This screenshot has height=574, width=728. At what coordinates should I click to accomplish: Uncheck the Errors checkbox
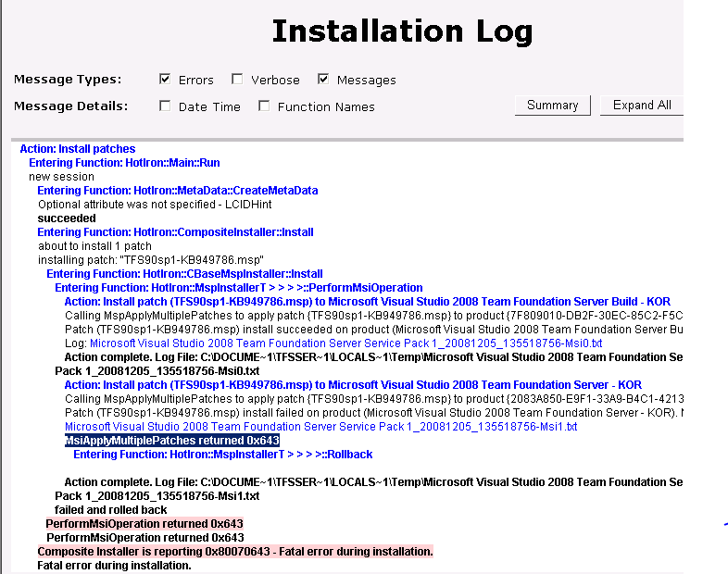(164, 79)
